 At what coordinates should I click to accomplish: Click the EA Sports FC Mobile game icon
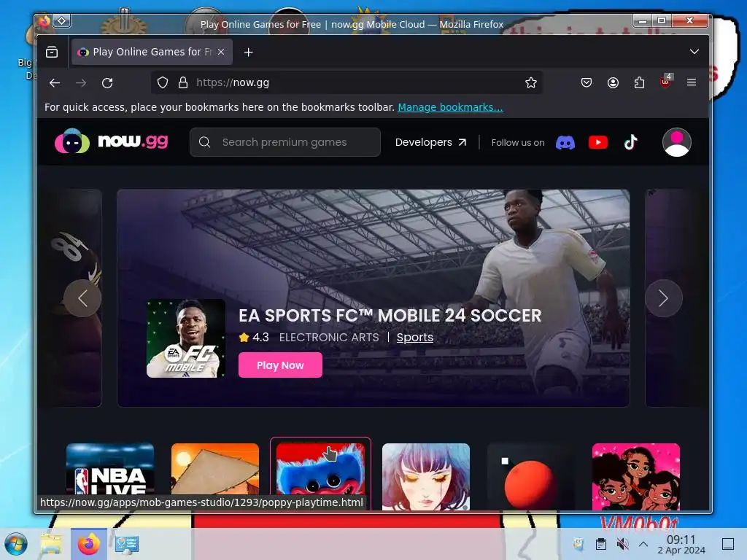186,338
